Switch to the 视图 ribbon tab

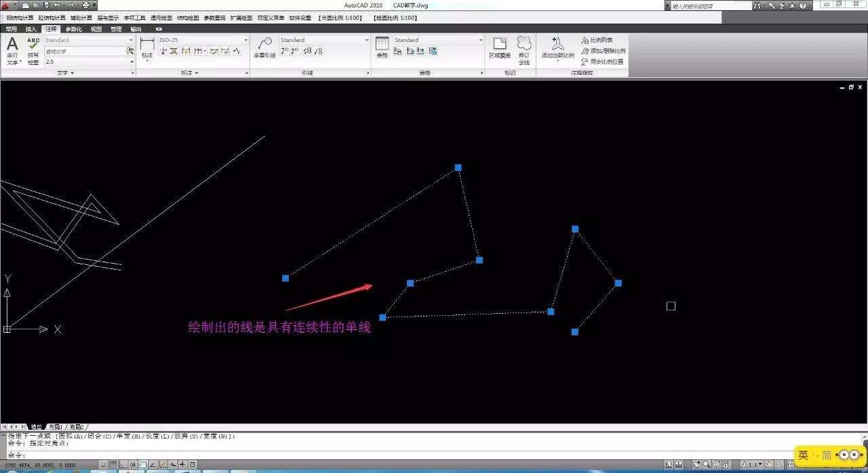96,29
